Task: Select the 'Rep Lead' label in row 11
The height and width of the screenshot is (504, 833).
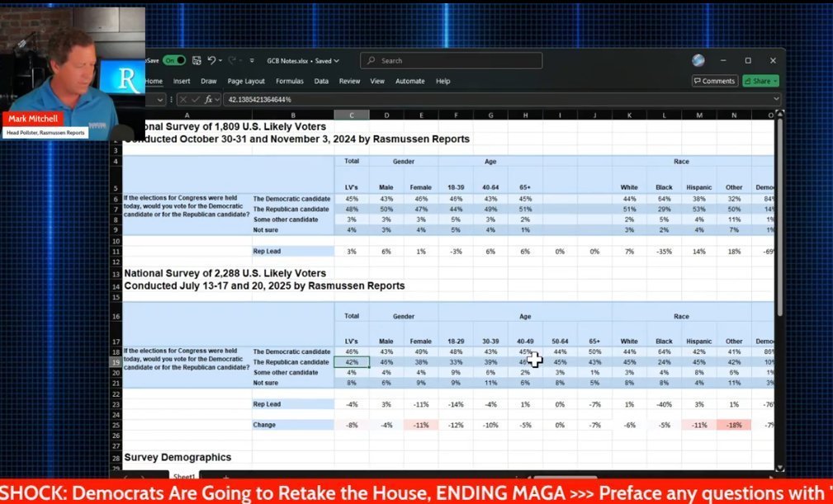Action: click(293, 252)
